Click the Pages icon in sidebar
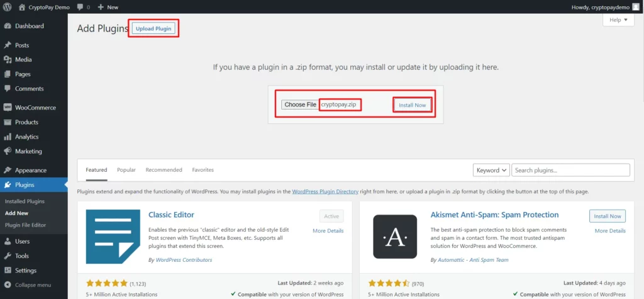Screen dimensions: 644x299 [x=8, y=74]
